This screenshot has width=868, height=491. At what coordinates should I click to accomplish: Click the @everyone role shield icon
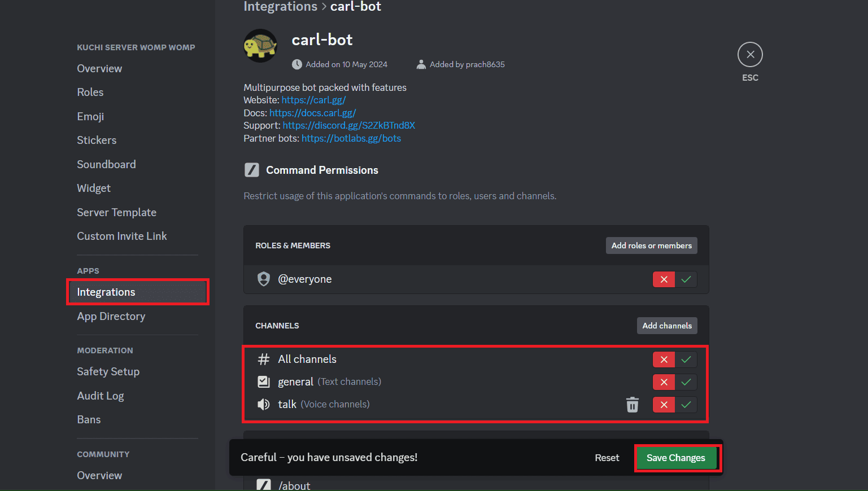tap(264, 279)
